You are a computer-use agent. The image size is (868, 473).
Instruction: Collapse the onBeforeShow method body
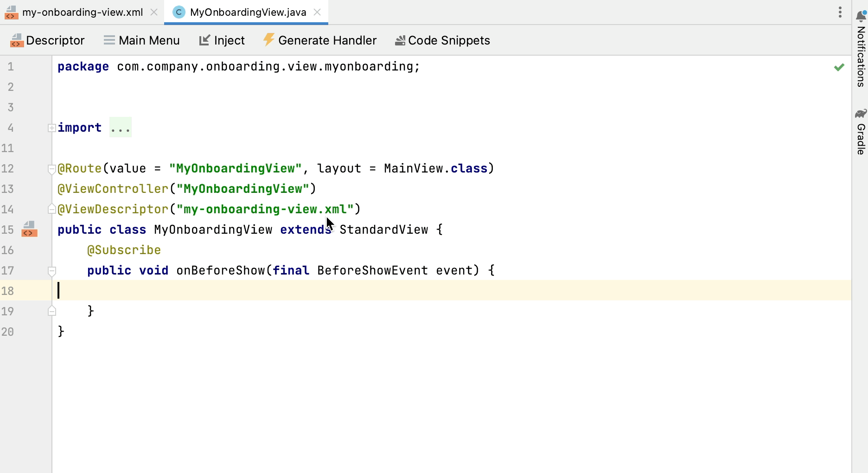[52, 271]
